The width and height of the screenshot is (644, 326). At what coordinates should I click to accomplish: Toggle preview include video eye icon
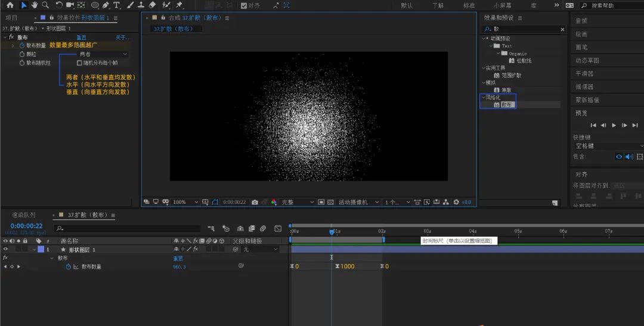tap(619, 156)
